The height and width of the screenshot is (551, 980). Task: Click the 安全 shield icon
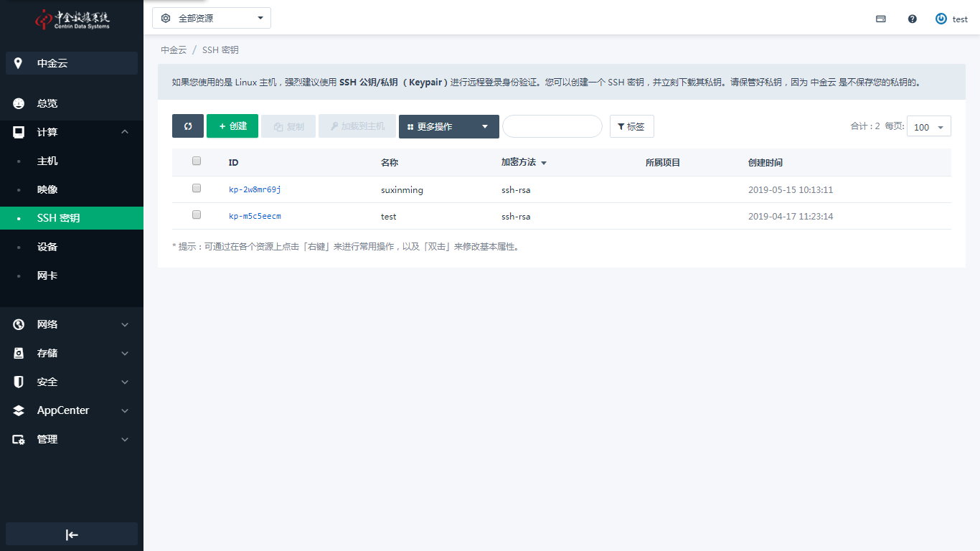19,382
